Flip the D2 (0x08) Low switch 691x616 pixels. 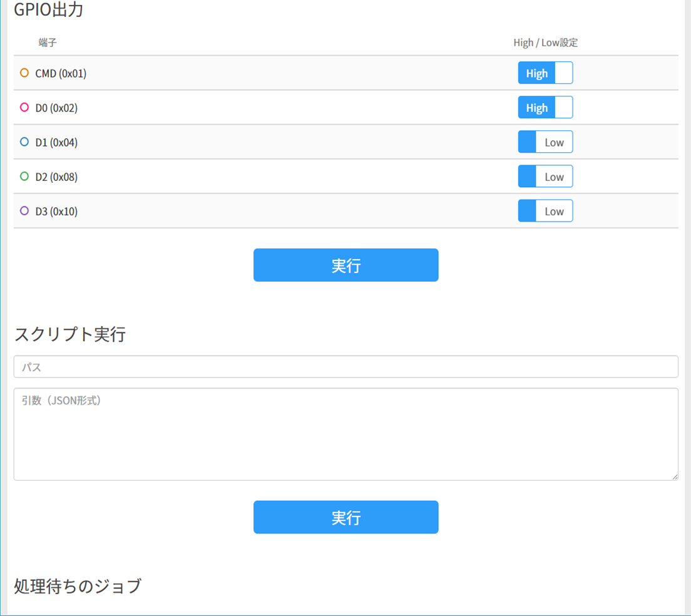545,176
